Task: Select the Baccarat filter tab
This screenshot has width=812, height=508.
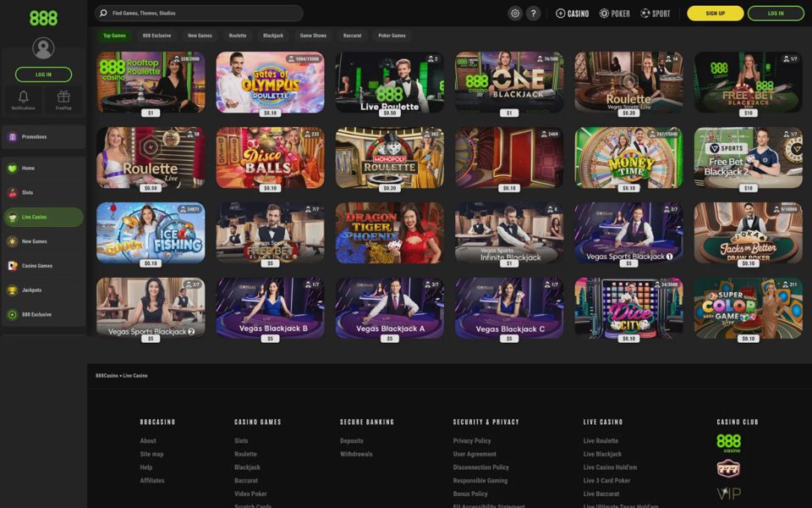Action: [352, 36]
